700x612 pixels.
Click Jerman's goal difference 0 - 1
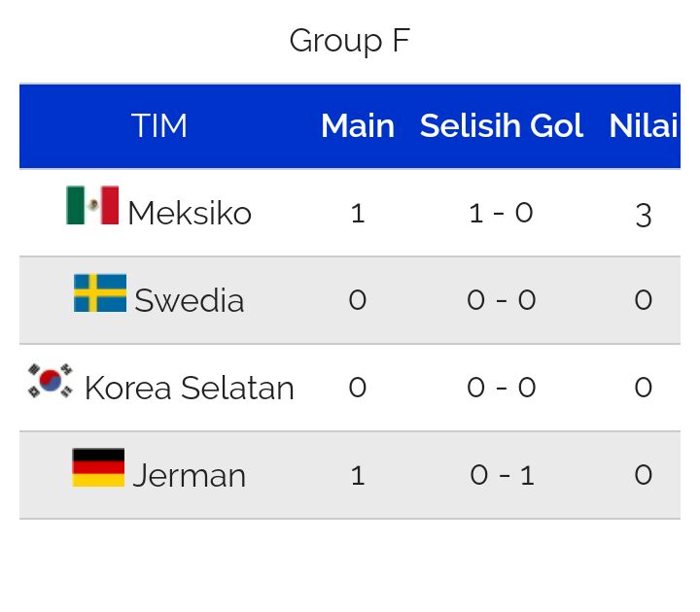pyautogui.click(x=502, y=475)
